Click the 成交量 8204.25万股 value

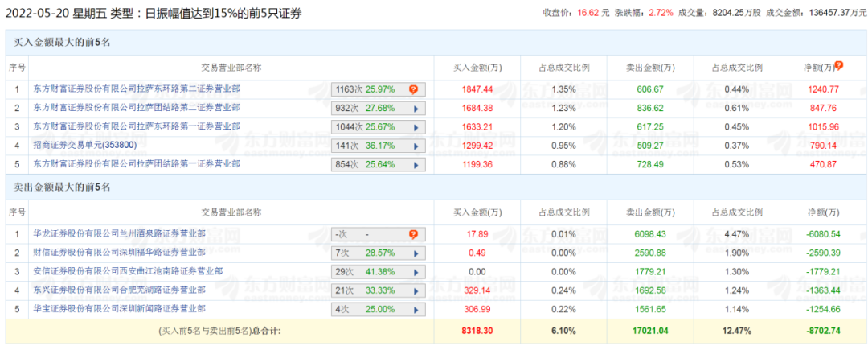click(735, 11)
